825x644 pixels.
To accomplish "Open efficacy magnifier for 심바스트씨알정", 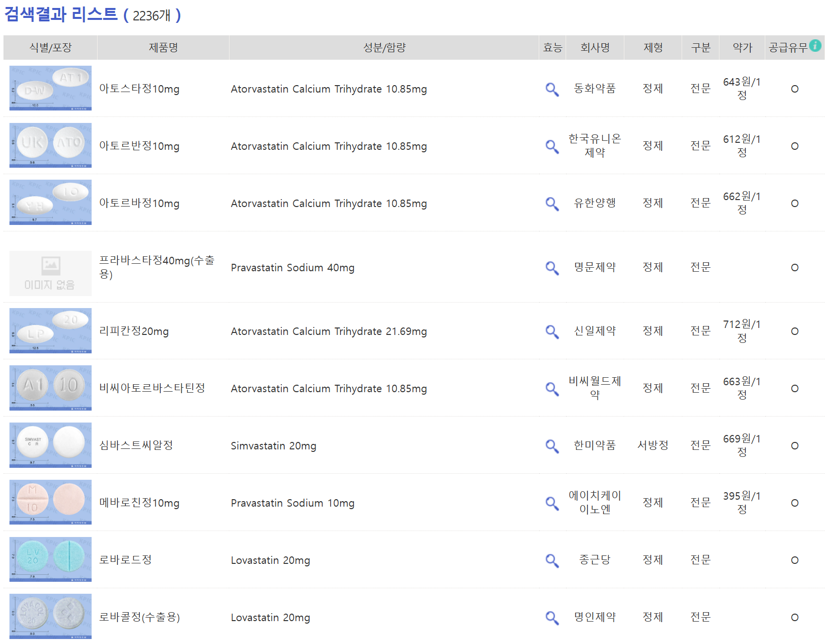I will 552,446.
